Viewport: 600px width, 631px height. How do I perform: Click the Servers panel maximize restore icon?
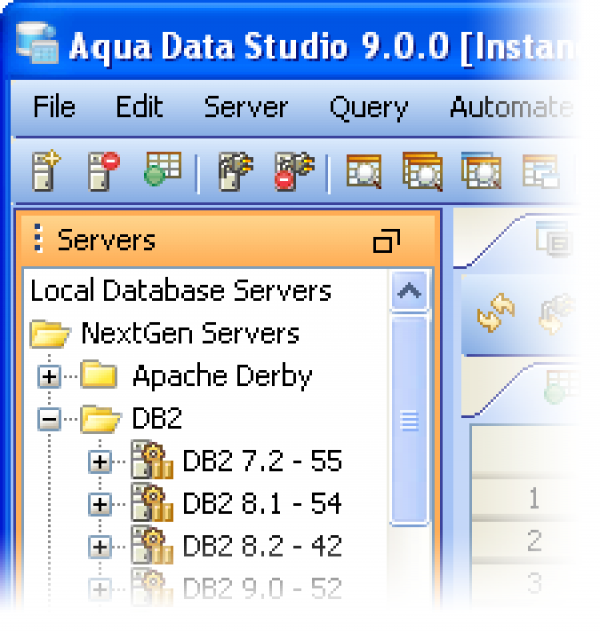pyautogui.click(x=386, y=241)
